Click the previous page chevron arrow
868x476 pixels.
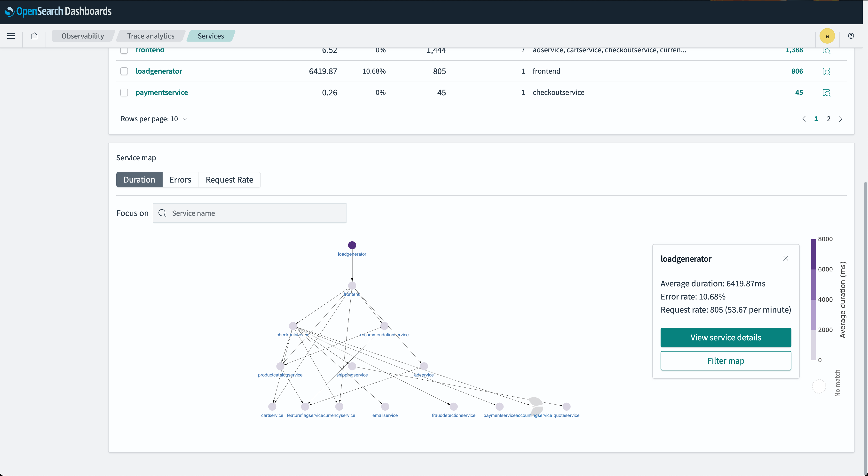(804, 119)
